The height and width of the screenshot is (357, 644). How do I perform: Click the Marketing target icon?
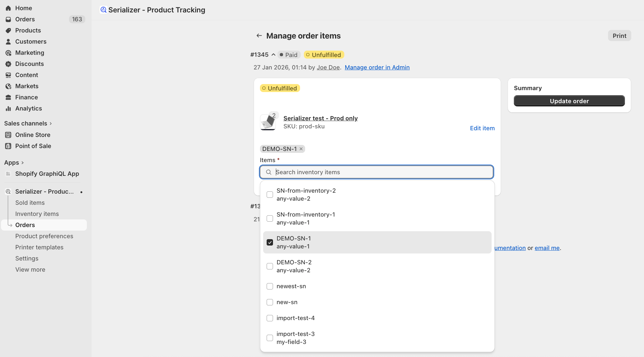click(8, 53)
